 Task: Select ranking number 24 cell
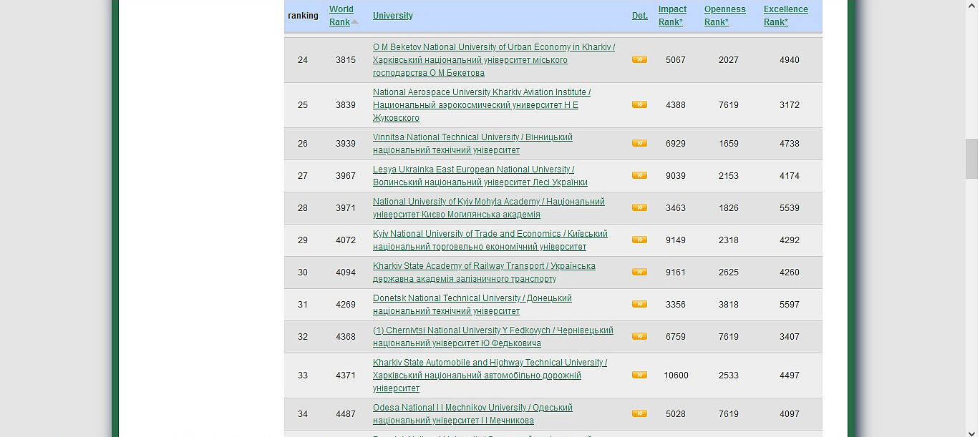[x=303, y=60]
